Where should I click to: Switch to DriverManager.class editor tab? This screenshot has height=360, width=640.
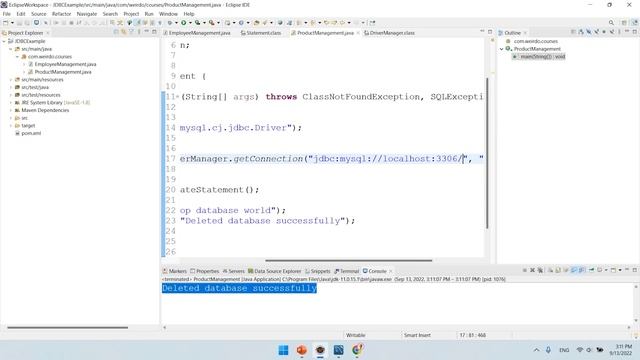click(389, 33)
